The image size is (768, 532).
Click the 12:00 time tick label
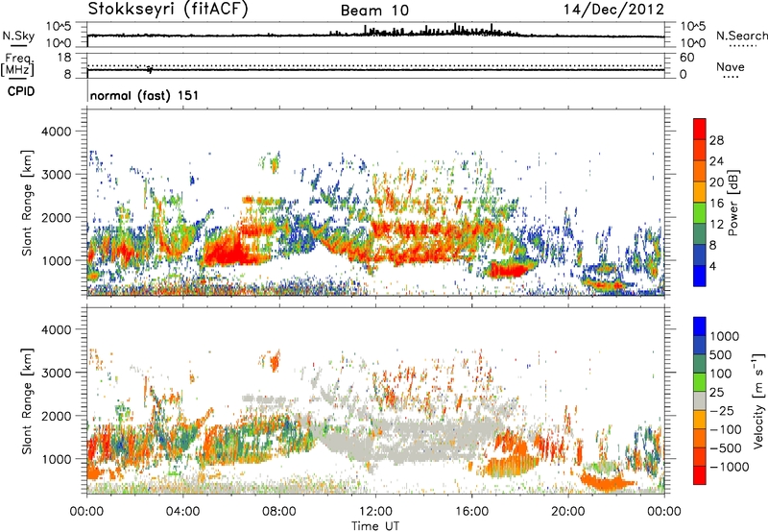(x=375, y=512)
